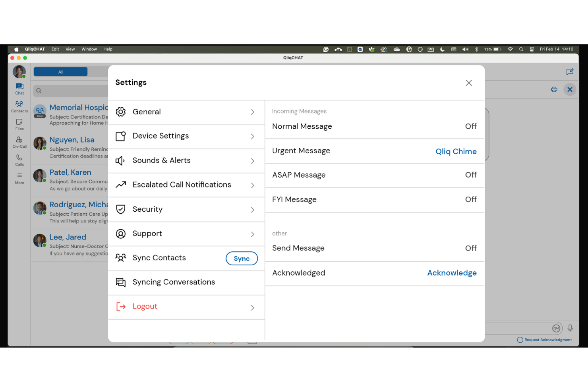This screenshot has height=392, width=588.
Task: Click the Syncing Conversations chat icon
Action: pos(121,282)
